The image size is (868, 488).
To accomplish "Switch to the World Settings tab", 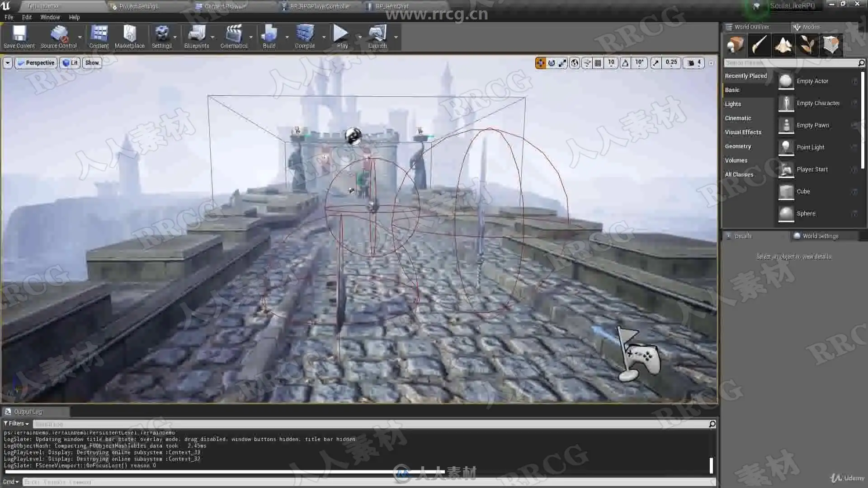I will pyautogui.click(x=820, y=236).
